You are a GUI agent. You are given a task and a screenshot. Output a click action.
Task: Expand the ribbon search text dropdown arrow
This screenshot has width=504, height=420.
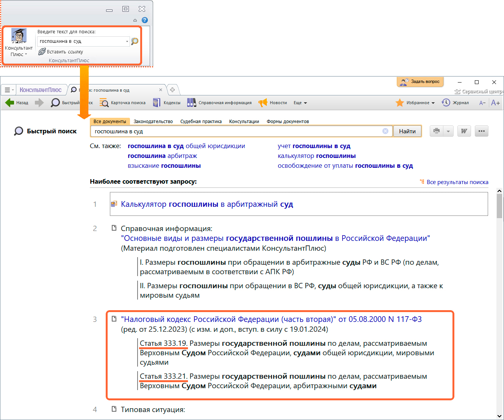click(127, 41)
